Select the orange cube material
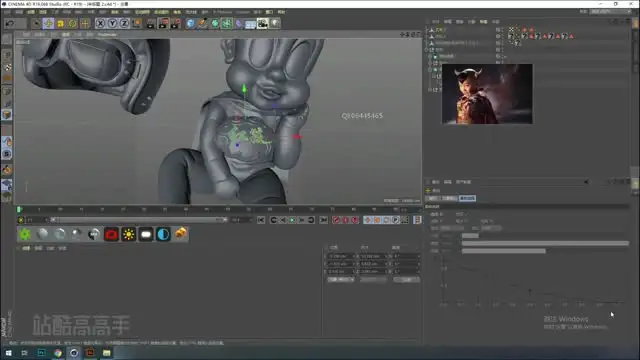 180,234
